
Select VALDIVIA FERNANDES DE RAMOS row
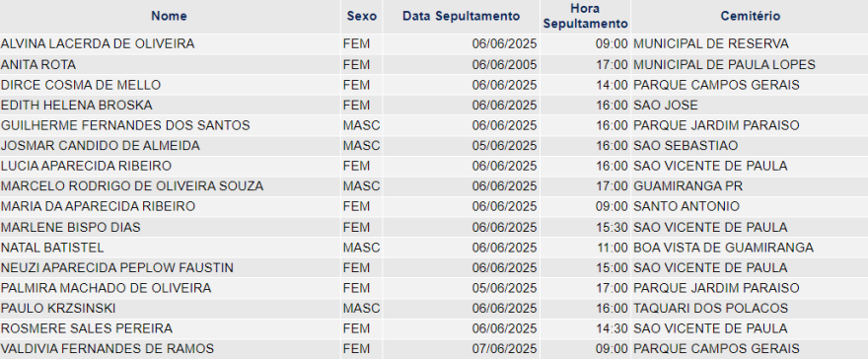[434, 348]
